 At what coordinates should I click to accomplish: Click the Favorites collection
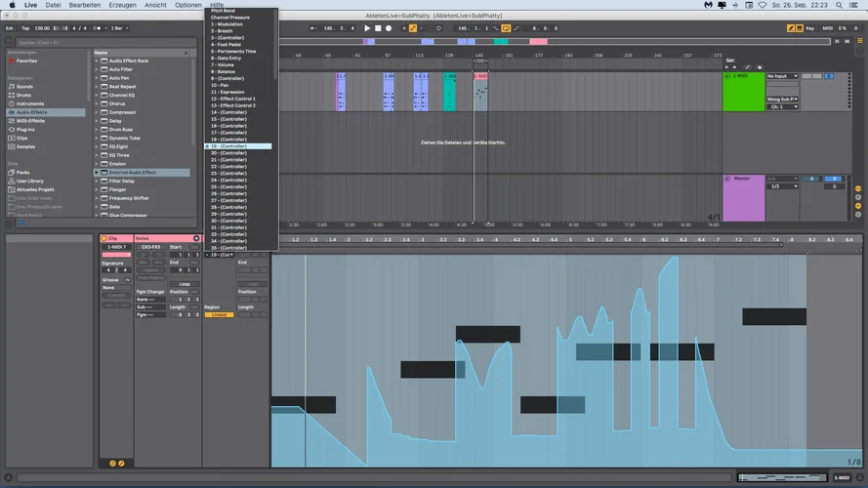(26, 61)
